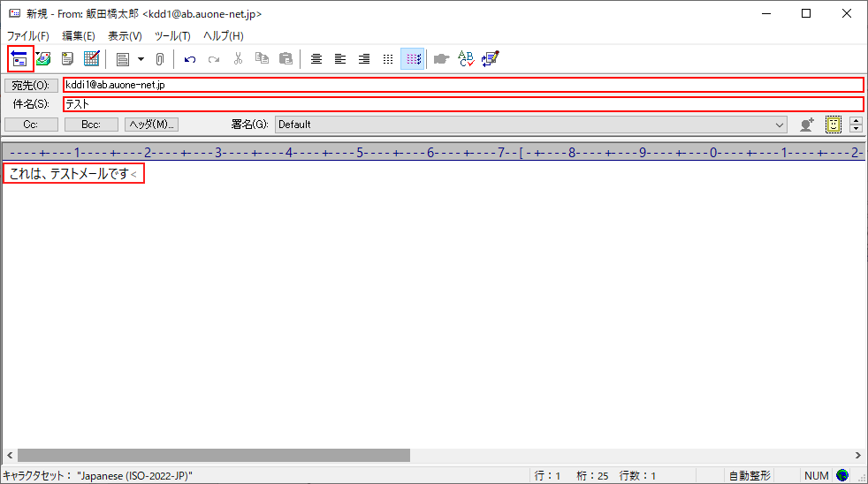Click the 件名(S): label
This screenshot has height=484, width=868.
coord(31,104)
